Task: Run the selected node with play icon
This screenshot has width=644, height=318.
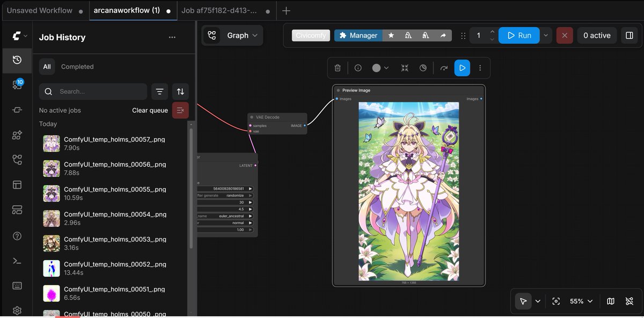Action: (x=462, y=68)
